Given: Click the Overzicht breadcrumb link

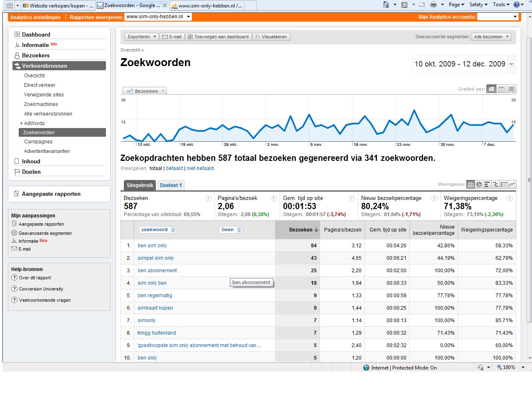Looking at the screenshot, I should click(131, 50).
